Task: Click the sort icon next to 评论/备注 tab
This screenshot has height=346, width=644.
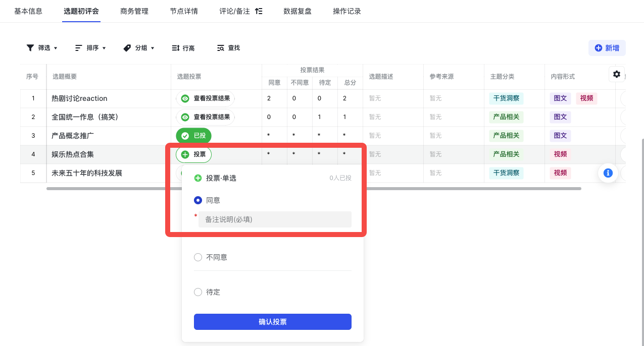Action: tap(259, 11)
